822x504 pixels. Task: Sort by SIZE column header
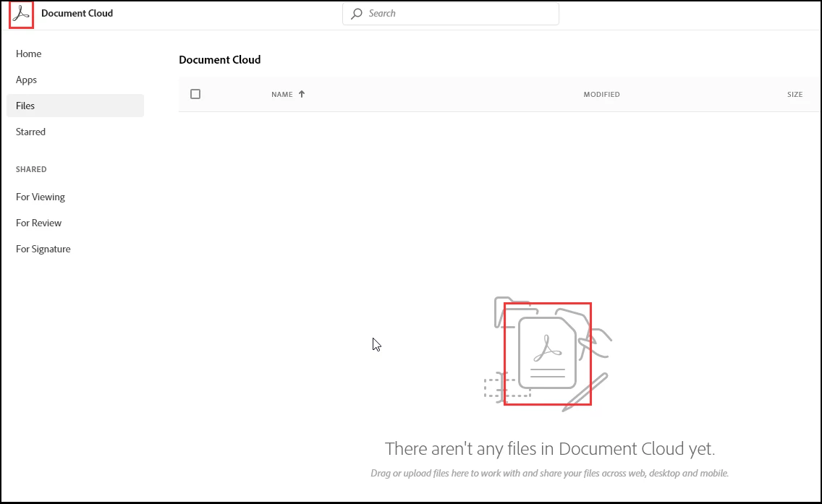795,94
